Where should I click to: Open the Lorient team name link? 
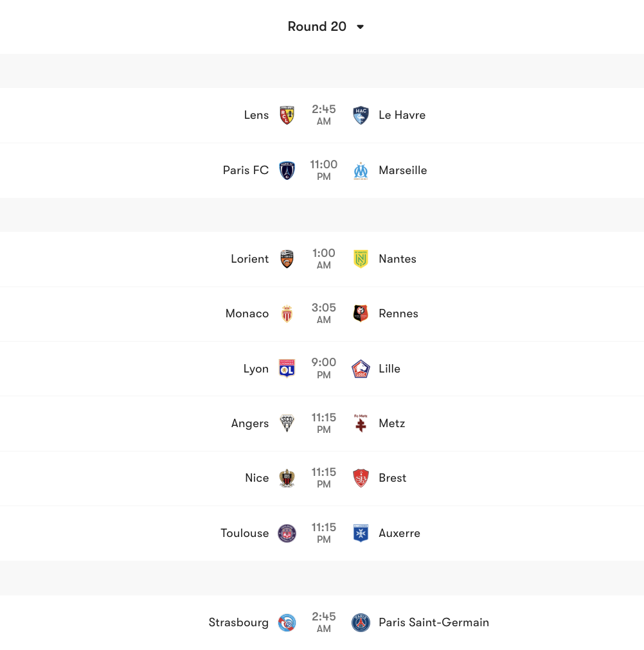pyautogui.click(x=250, y=259)
